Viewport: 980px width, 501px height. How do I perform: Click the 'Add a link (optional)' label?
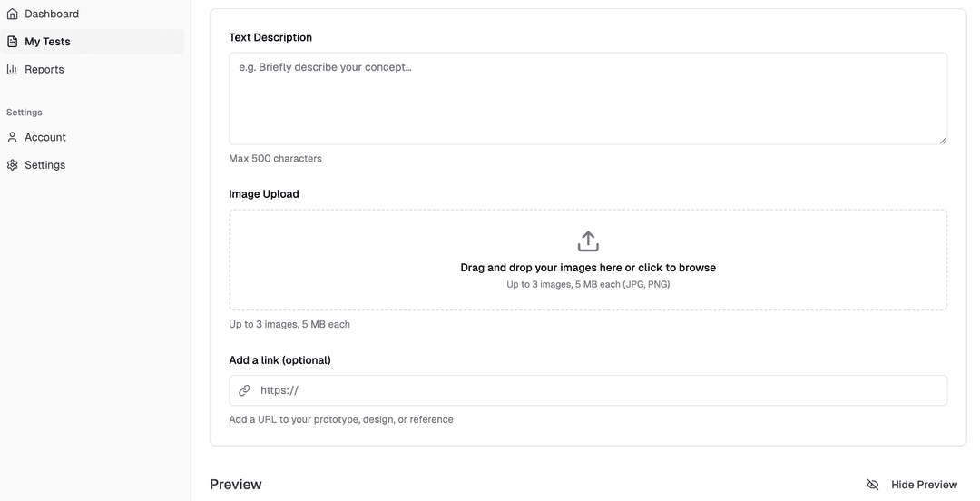pos(279,360)
